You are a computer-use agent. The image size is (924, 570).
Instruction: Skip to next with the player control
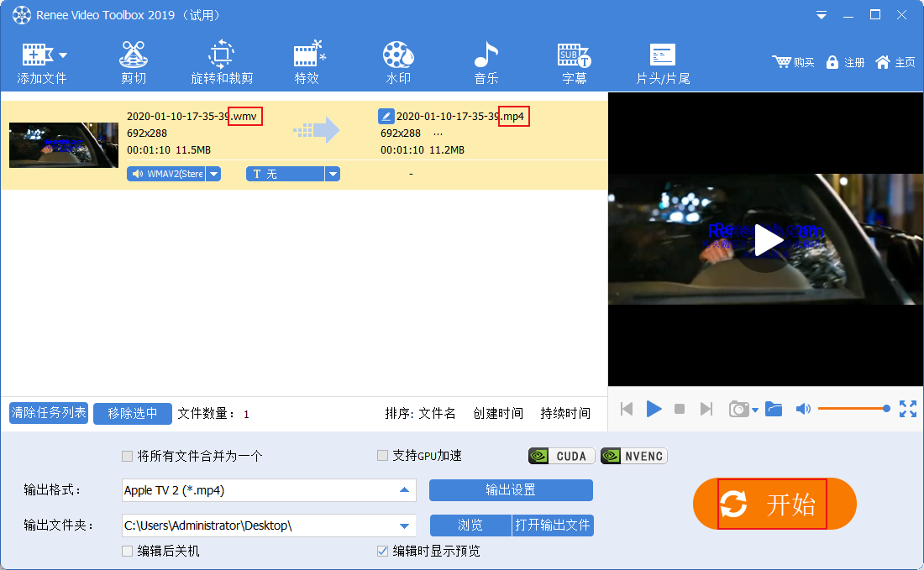[706, 409]
